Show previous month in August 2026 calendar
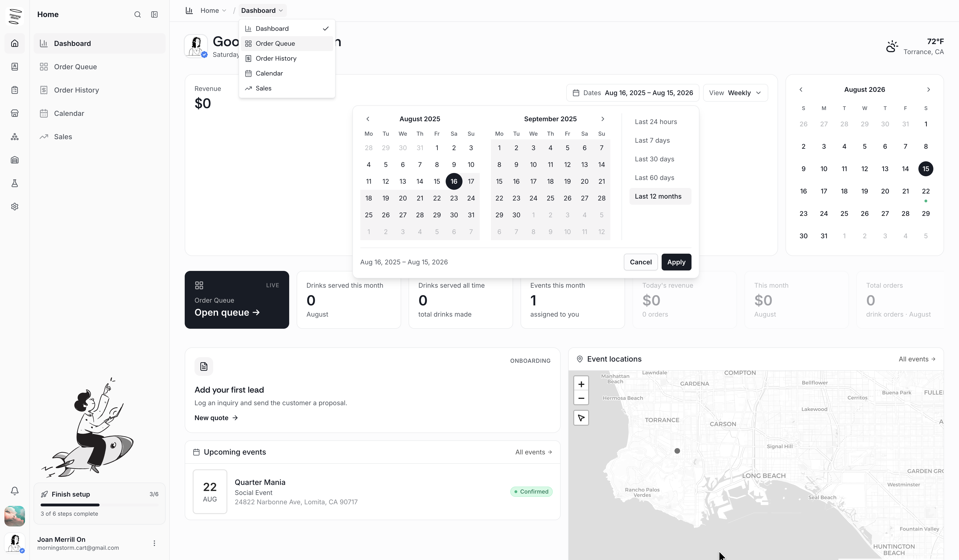 pos(801,89)
